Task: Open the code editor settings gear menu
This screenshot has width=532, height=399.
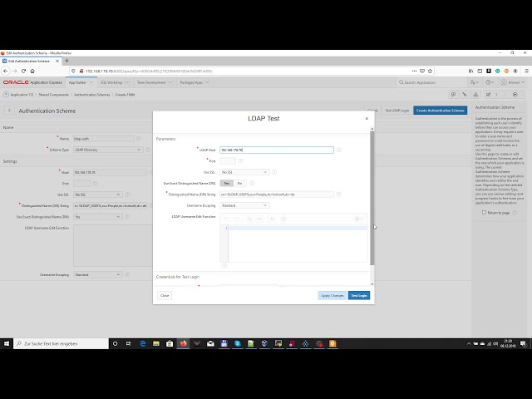Action: pos(358,219)
